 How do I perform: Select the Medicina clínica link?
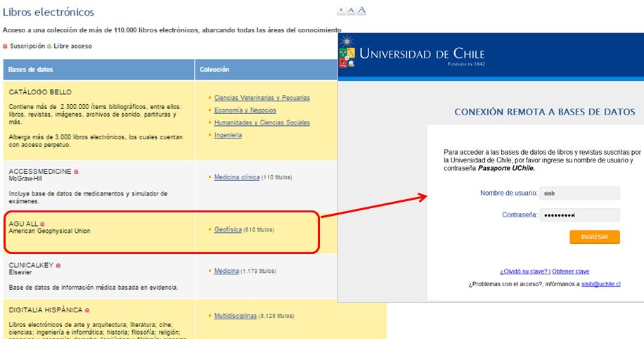tap(237, 177)
